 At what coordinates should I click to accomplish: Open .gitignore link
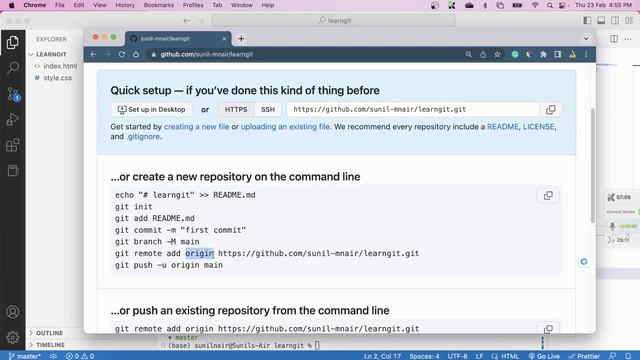coord(143,136)
